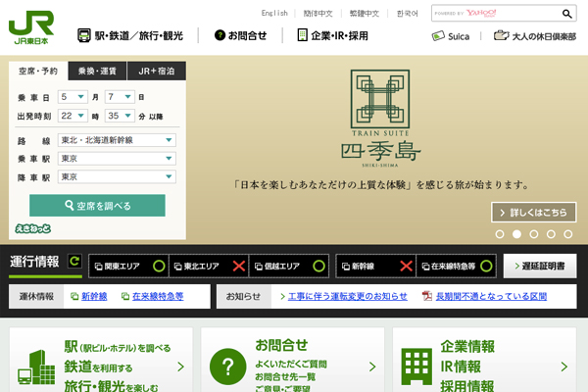Open the 乗車駅 boarding station dropdown
The height and width of the screenshot is (392, 588).
[x=117, y=159]
